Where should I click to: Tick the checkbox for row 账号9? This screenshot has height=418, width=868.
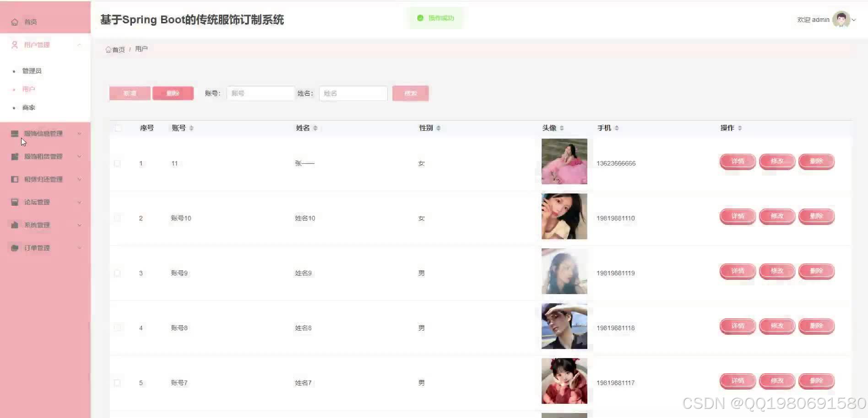coord(117,273)
